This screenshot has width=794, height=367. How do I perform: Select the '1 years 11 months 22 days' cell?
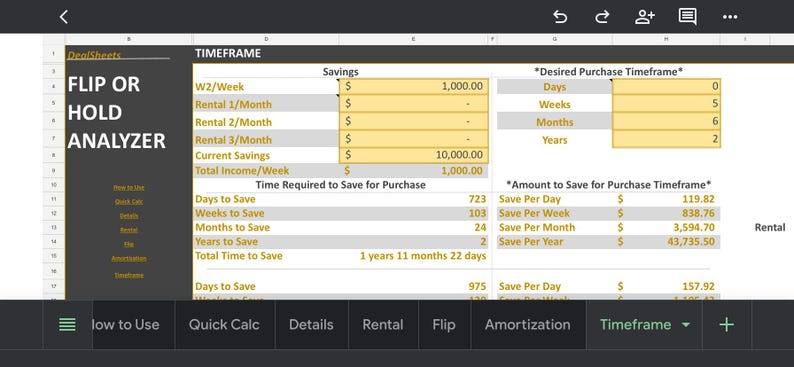tap(423, 256)
